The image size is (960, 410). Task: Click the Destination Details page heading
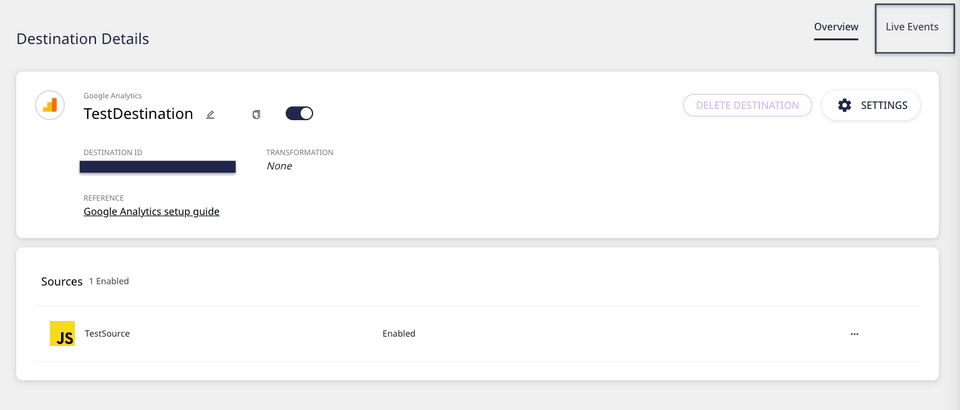point(83,39)
